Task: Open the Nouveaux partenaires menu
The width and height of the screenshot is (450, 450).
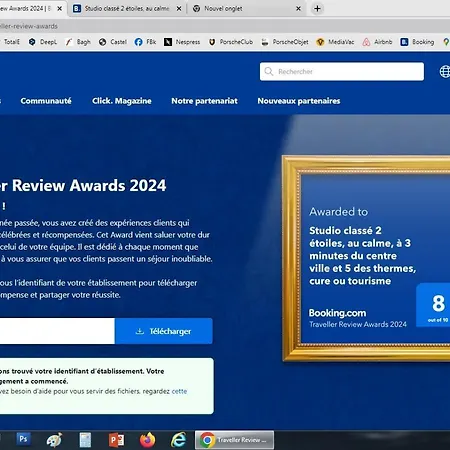Action: (x=299, y=101)
